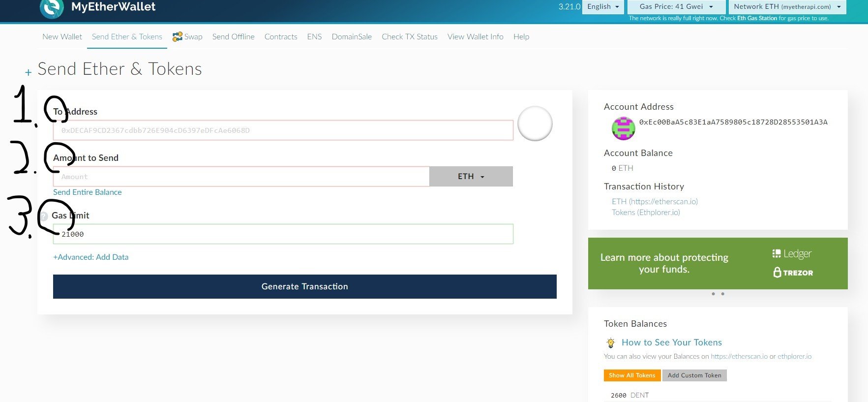
Task: Select the Send Ether & Tokens tab
Action: 127,37
